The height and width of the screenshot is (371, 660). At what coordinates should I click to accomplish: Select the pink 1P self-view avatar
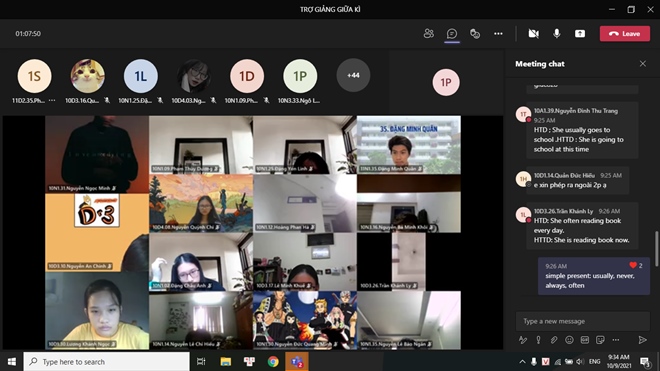(446, 83)
